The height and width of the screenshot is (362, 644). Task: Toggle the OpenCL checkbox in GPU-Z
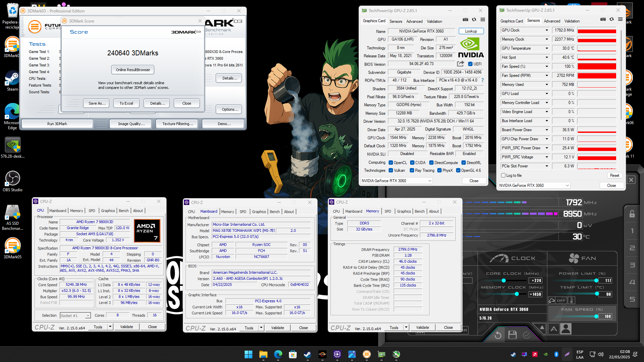[x=391, y=163]
